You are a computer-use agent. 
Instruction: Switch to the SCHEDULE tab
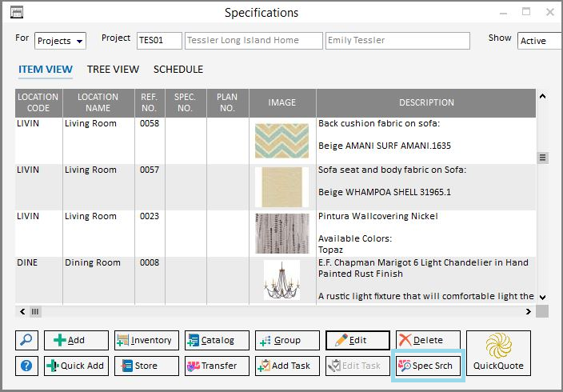(x=178, y=70)
